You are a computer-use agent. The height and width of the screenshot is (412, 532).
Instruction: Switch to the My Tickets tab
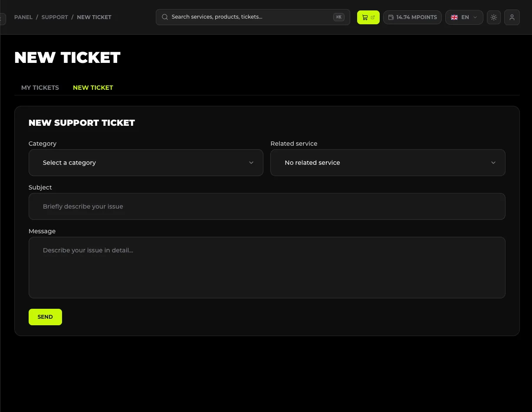[40, 88]
